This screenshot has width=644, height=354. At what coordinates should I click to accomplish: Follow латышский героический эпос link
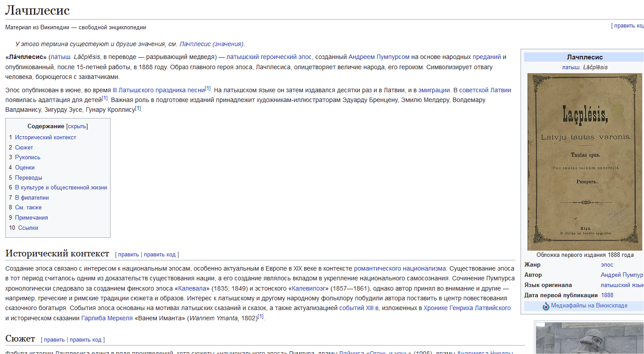coord(269,57)
